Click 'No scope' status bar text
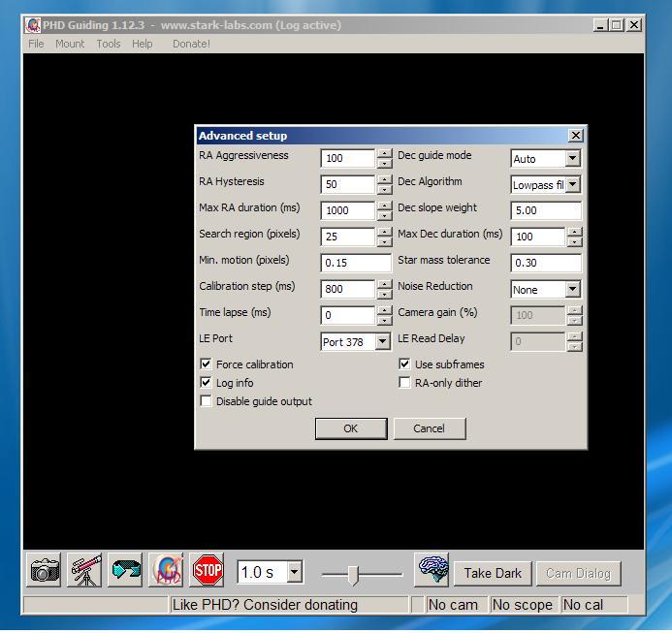 click(x=522, y=605)
